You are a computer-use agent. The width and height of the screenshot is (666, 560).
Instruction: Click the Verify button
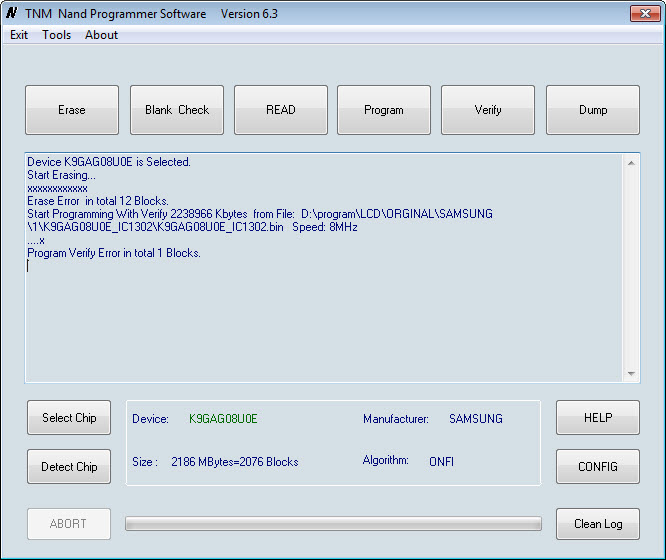(488, 110)
